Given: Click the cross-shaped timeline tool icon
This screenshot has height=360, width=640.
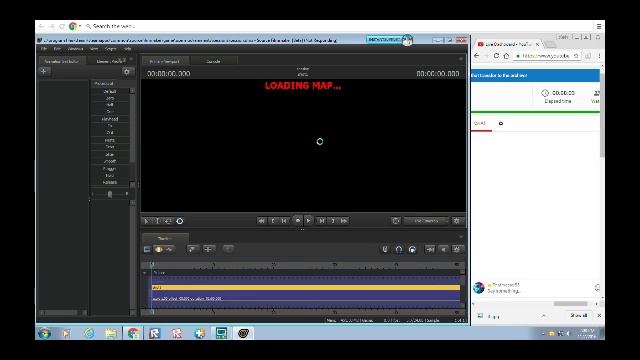Looking at the screenshot, I should click(x=208, y=249).
